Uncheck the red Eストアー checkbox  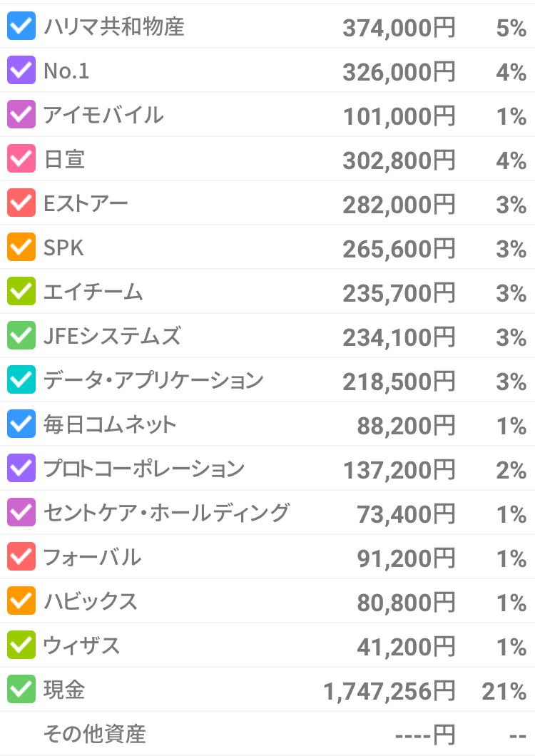[x=21, y=203]
